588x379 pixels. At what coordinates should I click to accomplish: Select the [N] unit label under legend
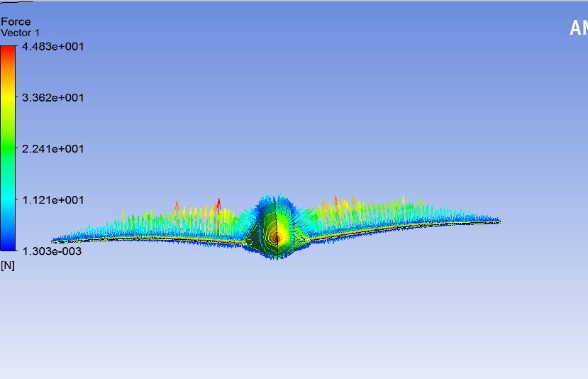(x=7, y=265)
